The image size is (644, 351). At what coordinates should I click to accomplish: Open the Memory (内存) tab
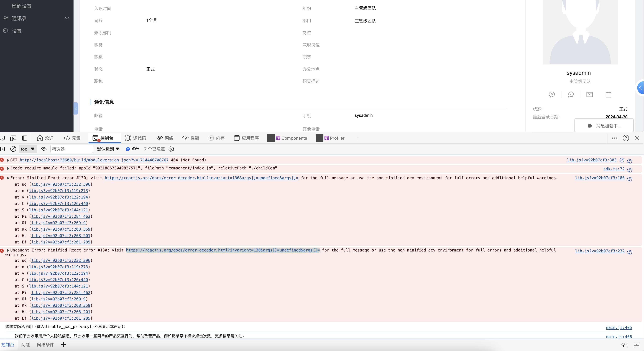(x=216, y=138)
